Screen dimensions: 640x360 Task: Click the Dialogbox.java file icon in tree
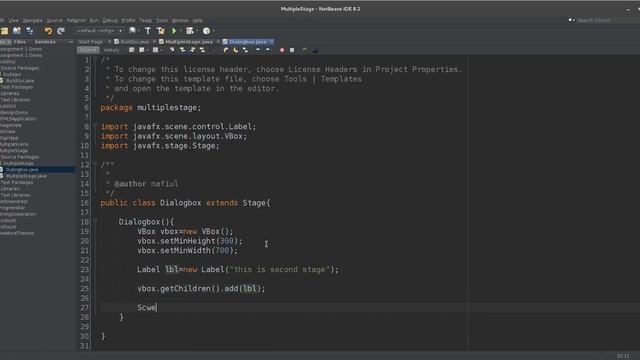[x=2, y=169]
